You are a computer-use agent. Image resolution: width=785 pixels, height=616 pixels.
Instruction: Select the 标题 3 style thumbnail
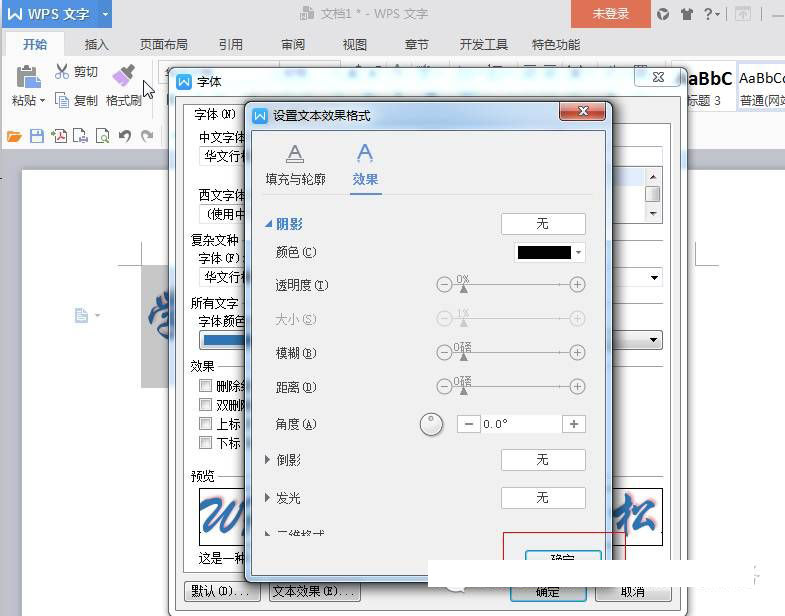710,88
